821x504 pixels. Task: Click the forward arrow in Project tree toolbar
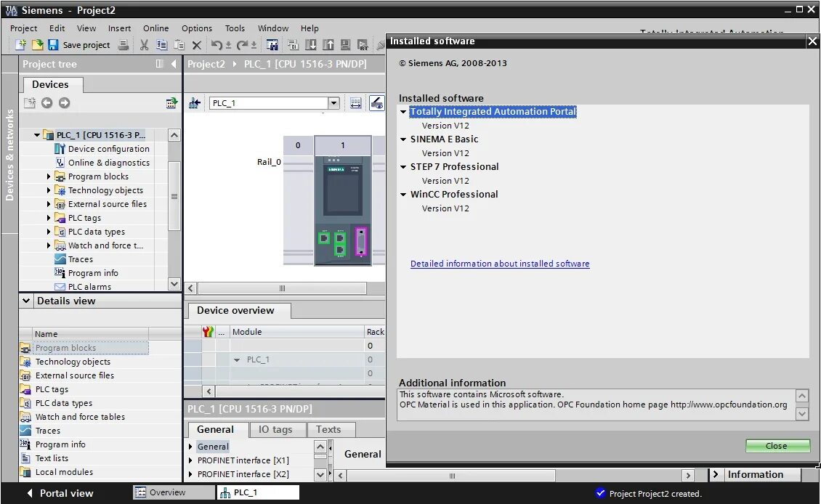coord(65,102)
